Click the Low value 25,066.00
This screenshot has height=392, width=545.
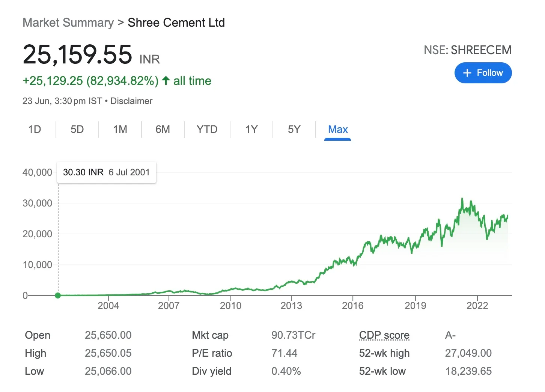108,371
